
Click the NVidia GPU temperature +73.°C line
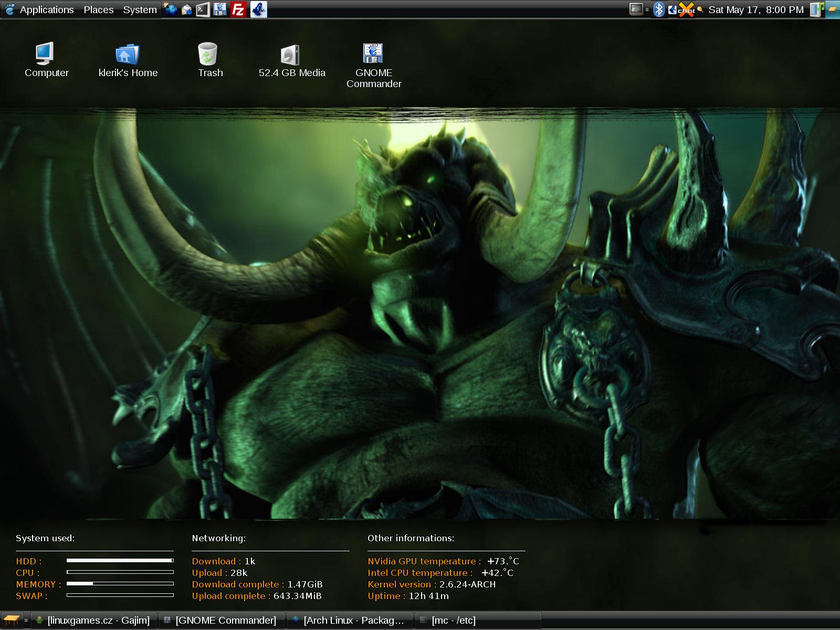click(x=444, y=561)
